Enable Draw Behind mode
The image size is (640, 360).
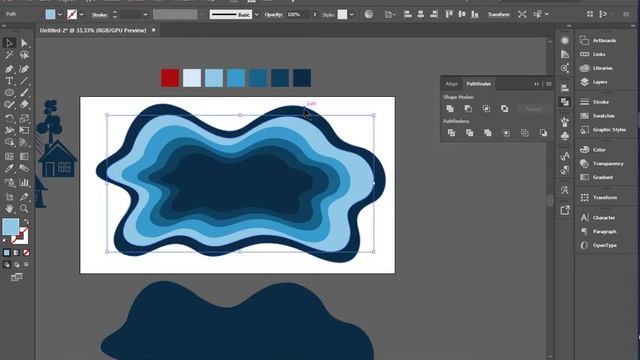click(x=16, y=264)
